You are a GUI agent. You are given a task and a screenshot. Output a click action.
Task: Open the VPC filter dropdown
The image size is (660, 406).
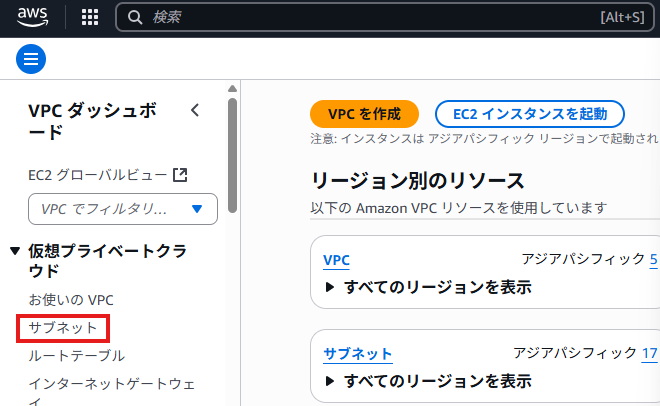pos(123,209)
